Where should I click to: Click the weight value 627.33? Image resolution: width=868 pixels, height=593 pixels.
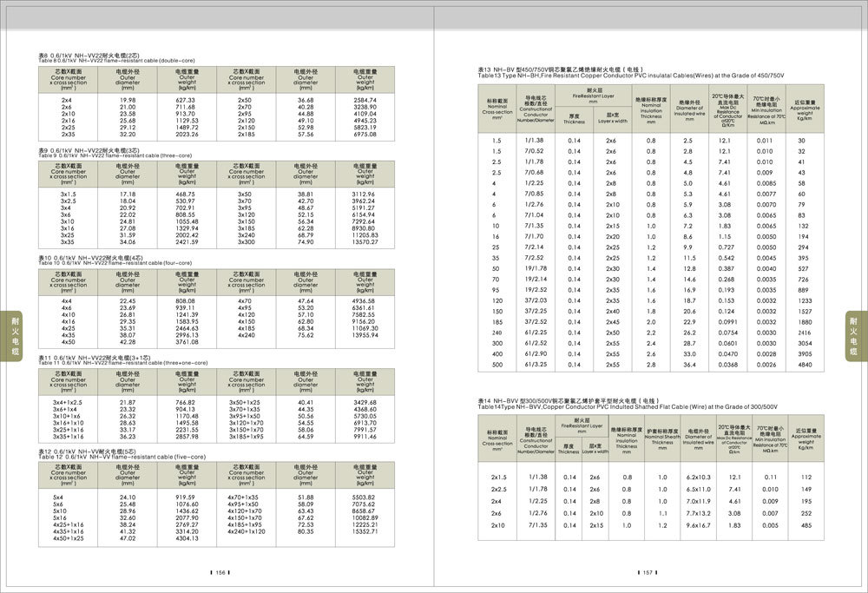186,100
